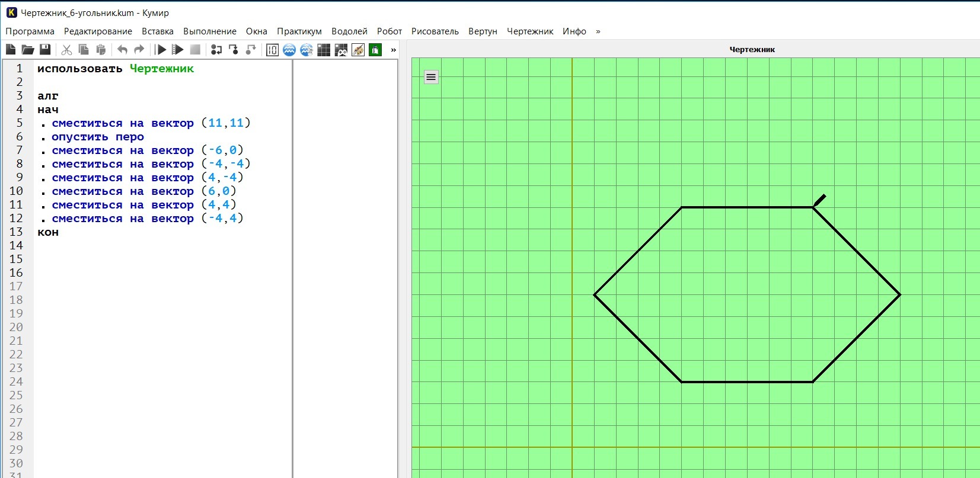Save the program with floppy icon
Viewport: 980px width, 478px height.
[45, 50]
